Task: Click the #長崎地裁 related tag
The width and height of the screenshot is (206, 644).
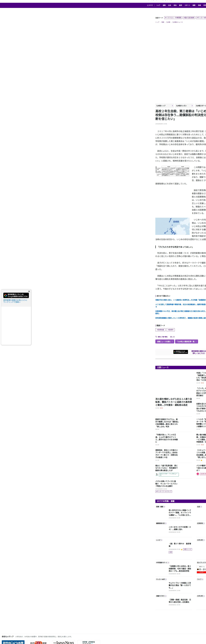Action: click(x=161, y=330)
